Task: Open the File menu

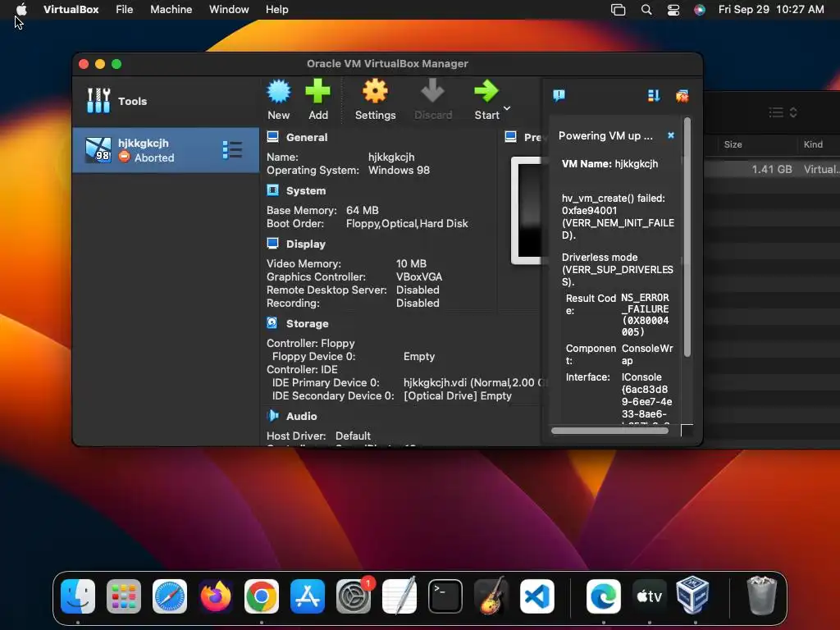Action: [x=125, y=10]
